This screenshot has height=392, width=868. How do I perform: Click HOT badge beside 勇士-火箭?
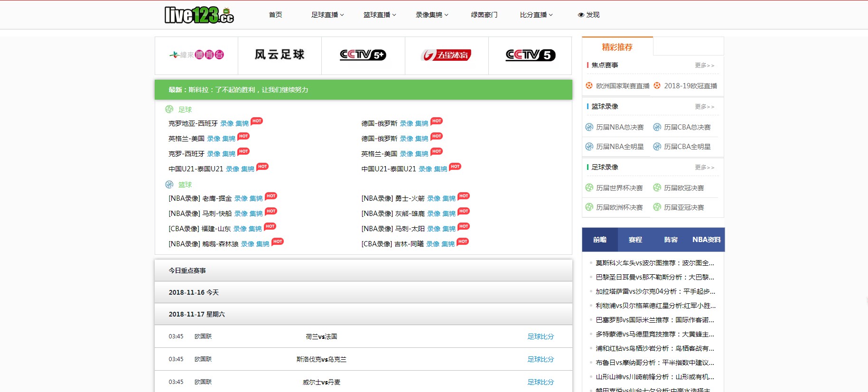tap(464, 196)
